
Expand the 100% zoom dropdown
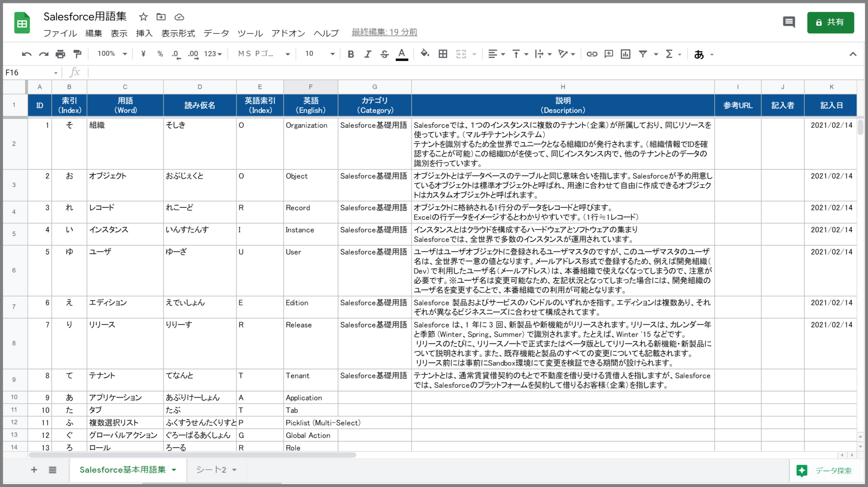112,54
